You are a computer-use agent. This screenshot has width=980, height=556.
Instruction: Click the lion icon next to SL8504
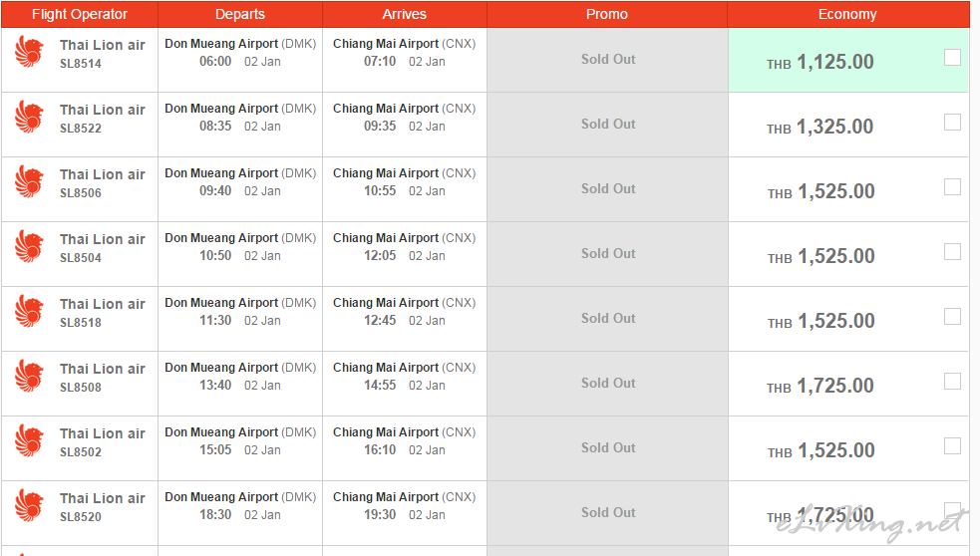pos(30,246)
